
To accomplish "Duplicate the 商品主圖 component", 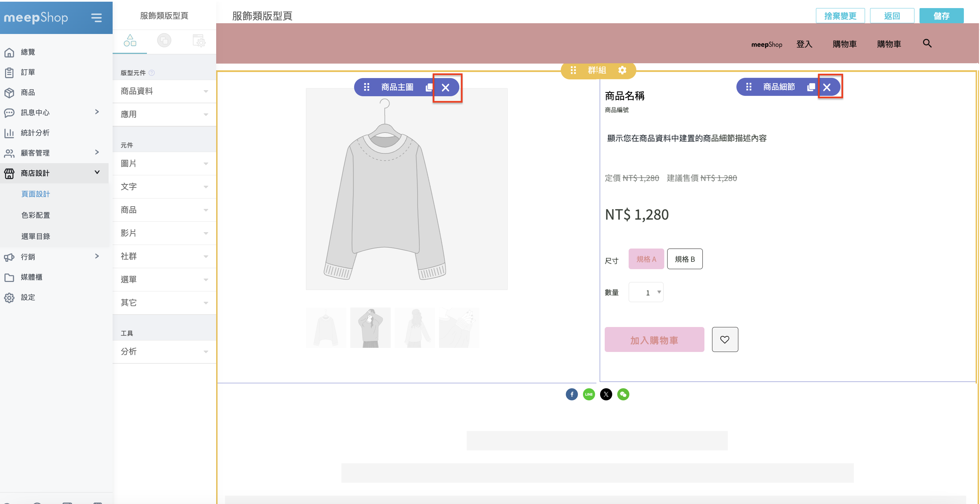I will 429,87.
